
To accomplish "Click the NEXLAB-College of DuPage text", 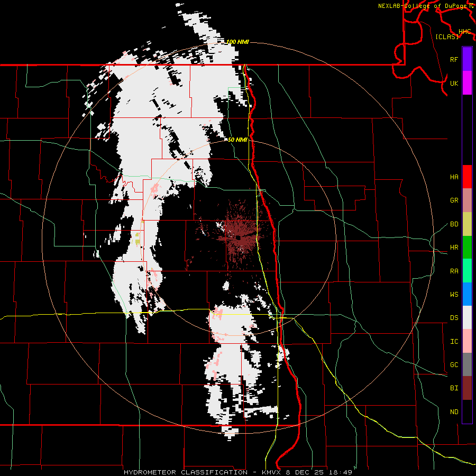I will point(424,6).
